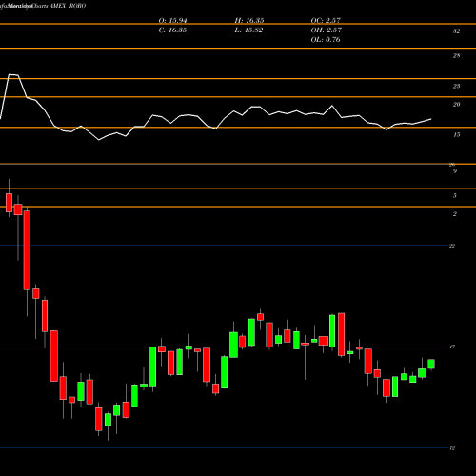Viewport: 476px width, 476px height.
Task: Click the 'OL: 0.76' value
Action: click(326, 40)
